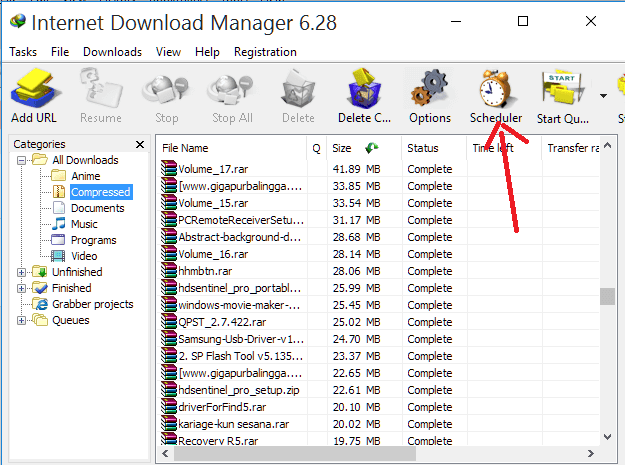The width and height of the screenshot is (625, 465).
Task: Click the Stop toolbar icon
Action: (x=165, y=91)
